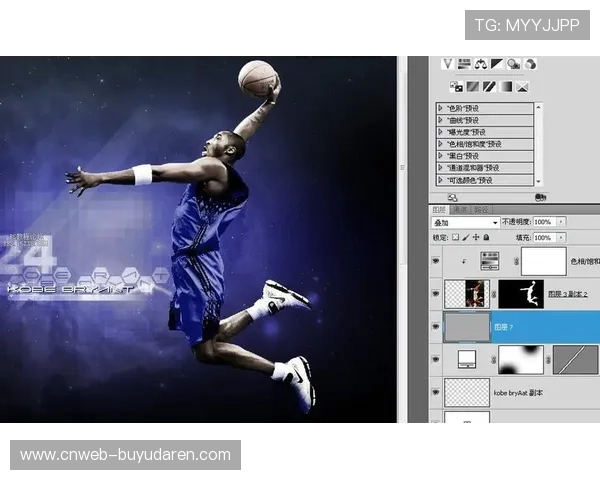Open the 不透明度 opacity slider arrow
The height and width of the screenshot is (480, 600).
[x=561, y=222]
